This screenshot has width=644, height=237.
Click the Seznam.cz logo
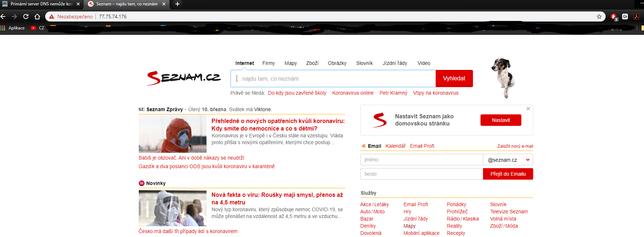tap(184, 78)
